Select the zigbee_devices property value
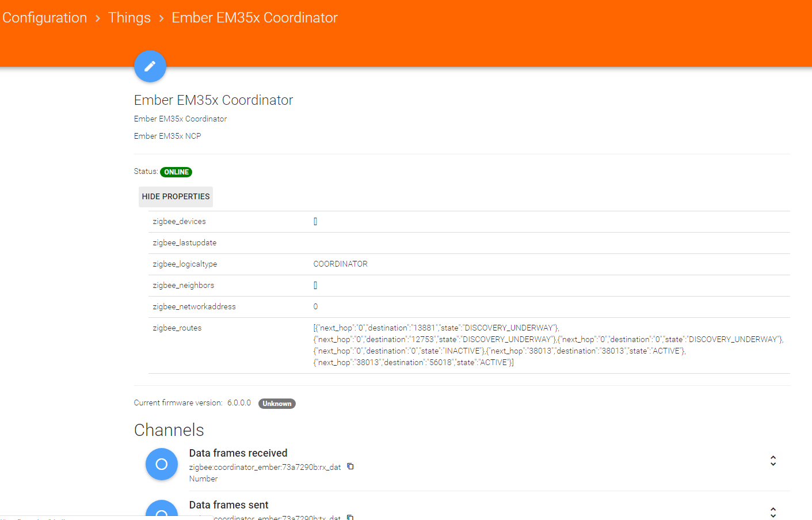Screen dimensions: 812x520 click(315, 222)
